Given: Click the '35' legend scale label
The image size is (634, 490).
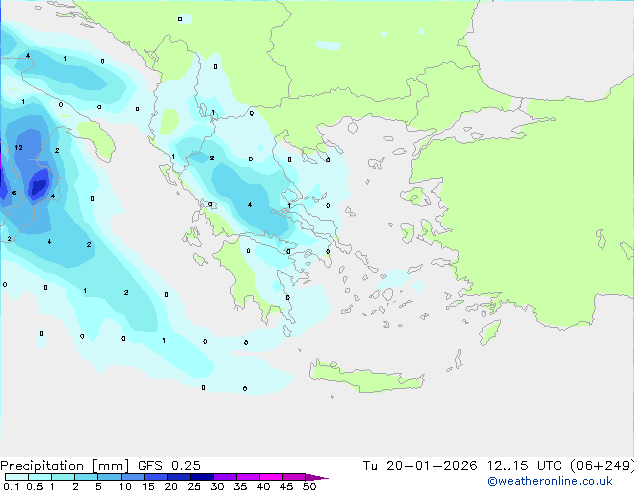Looking at the screenshot, I should point(240,486).
